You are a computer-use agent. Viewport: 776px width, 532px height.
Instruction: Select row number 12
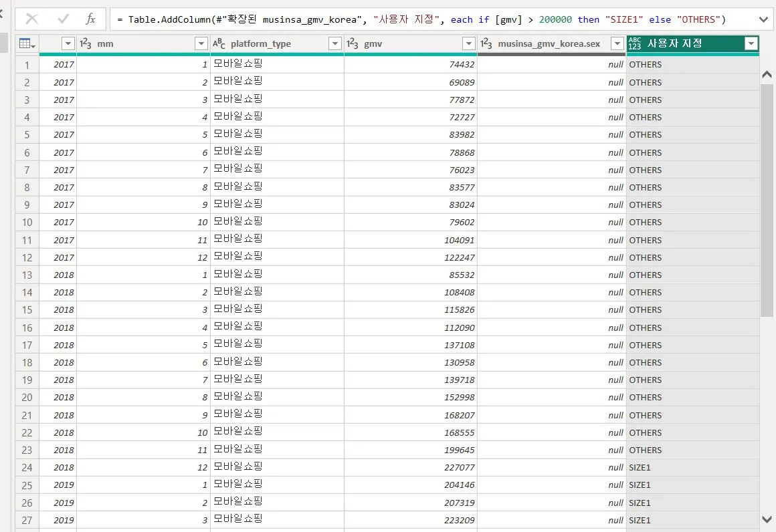pyautogui.click(x=27, y=257)
